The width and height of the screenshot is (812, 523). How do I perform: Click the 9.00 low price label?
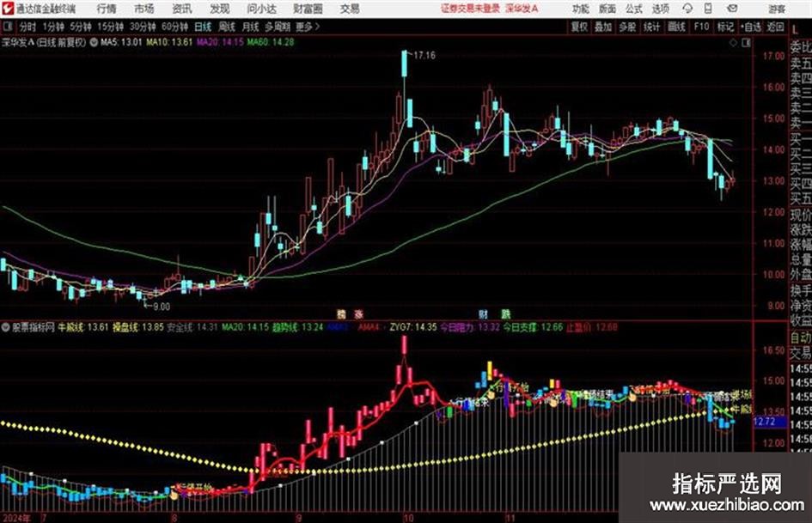[161, 307]
